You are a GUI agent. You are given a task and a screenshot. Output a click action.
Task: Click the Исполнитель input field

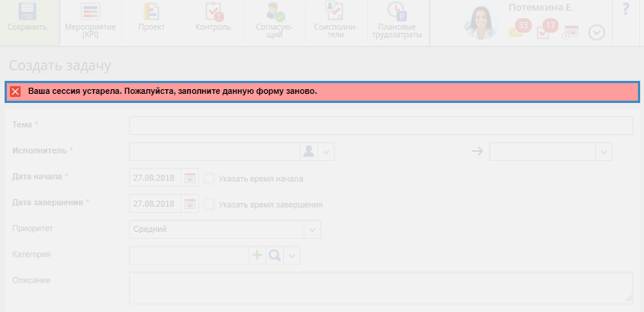(214, 152)
